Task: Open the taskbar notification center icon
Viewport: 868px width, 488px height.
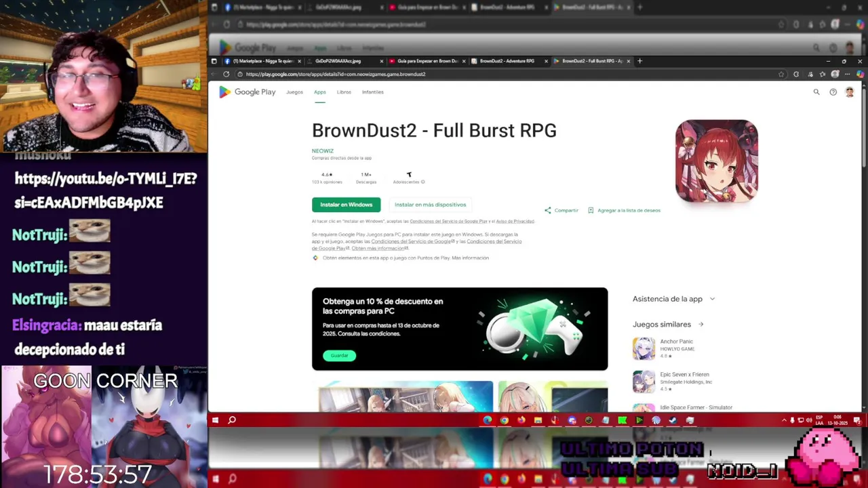Action: 857,420
